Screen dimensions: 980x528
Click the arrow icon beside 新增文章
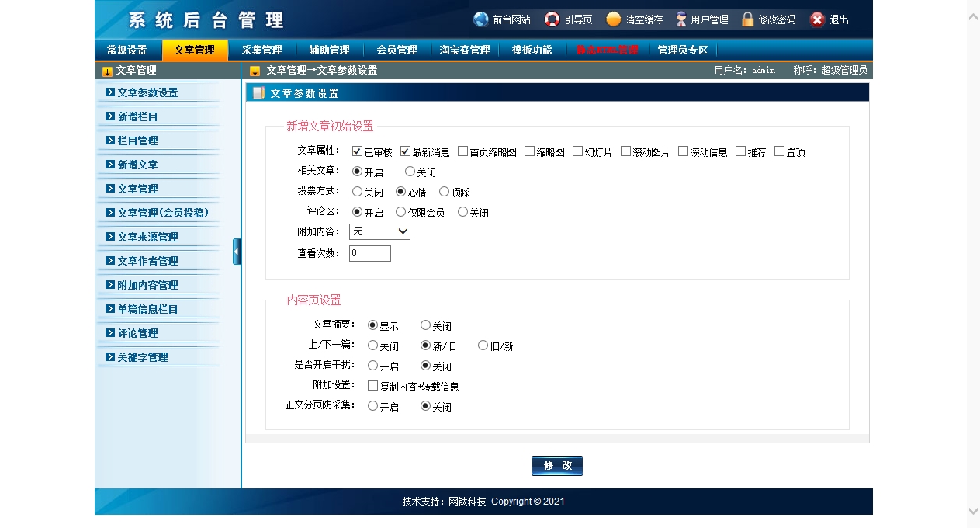tap(110, 165)
